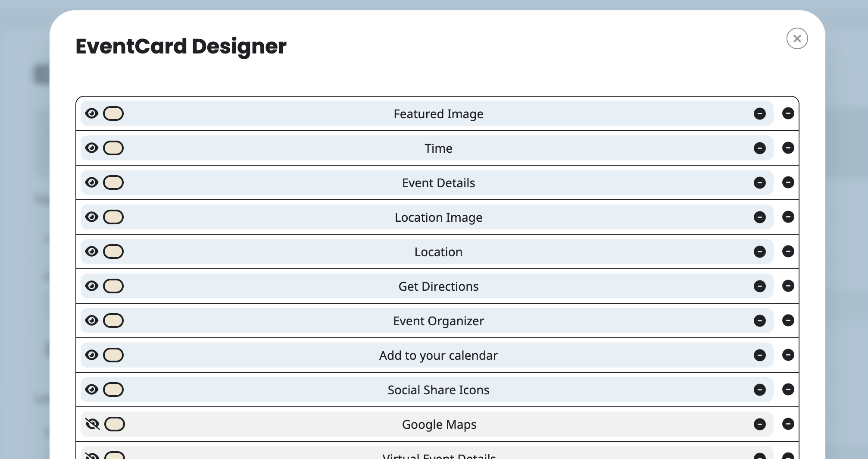Select the Social Share Icons row label

pyautogui.click(x=438, y=390)
